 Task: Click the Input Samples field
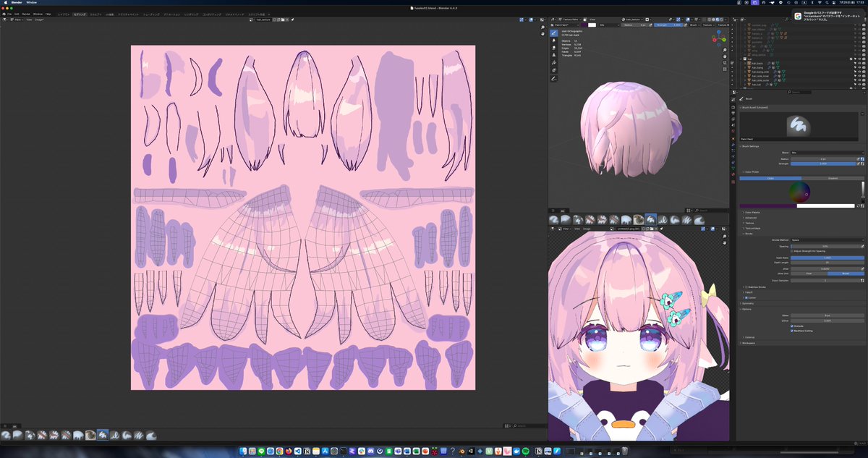[x=825, y=280]
